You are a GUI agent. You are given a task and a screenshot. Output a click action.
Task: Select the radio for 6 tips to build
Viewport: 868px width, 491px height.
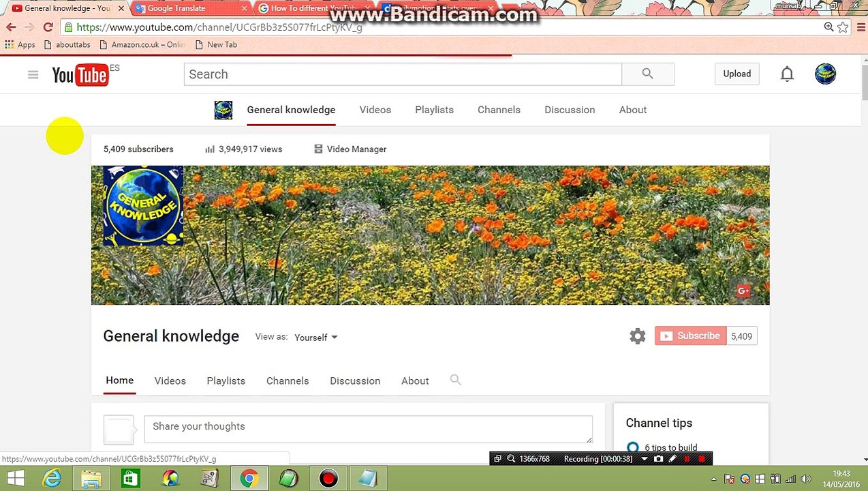(632, 447)
